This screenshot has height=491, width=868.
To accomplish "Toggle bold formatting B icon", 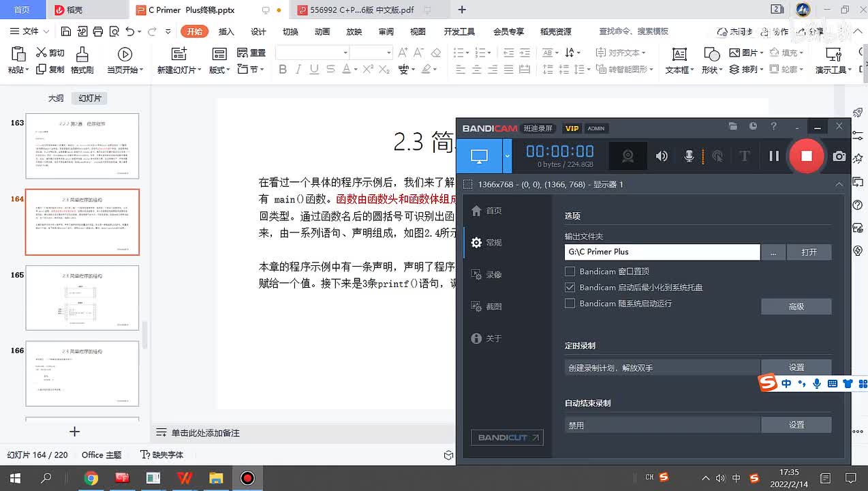I will [x=282, y=69].
